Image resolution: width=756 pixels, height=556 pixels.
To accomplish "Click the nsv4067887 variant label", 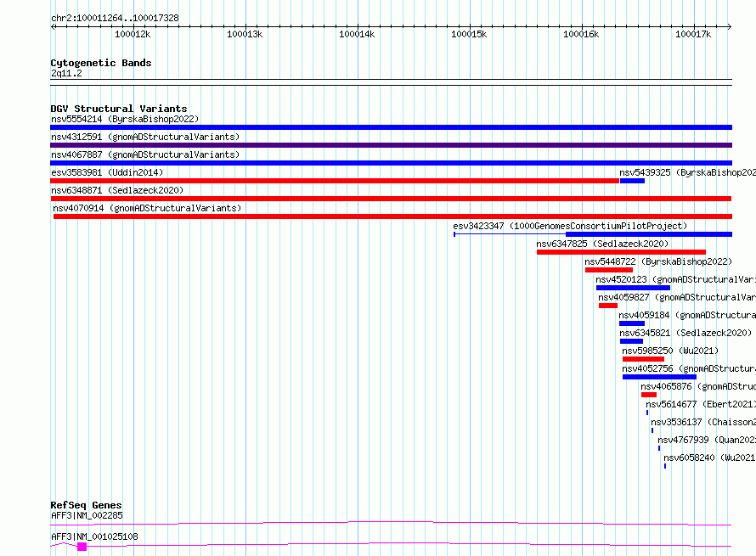I will coord(145,154).
